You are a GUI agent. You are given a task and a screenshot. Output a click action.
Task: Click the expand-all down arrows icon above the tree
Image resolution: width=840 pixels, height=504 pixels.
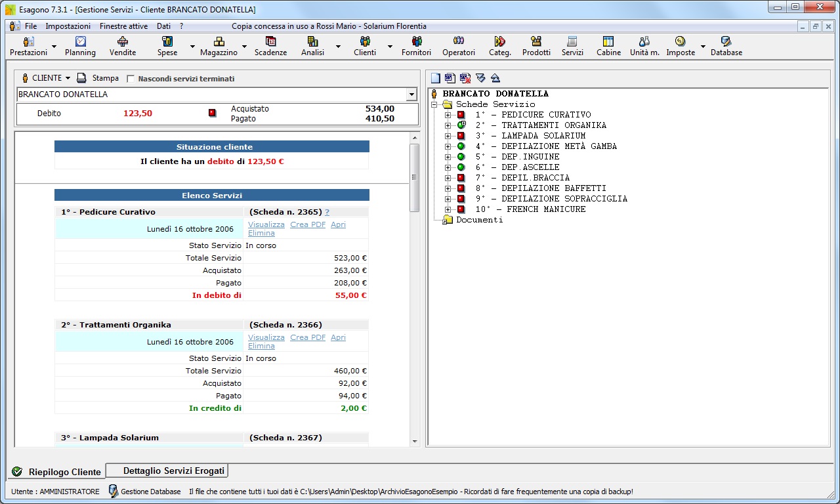pyautogui.click(x=480, y=78)
